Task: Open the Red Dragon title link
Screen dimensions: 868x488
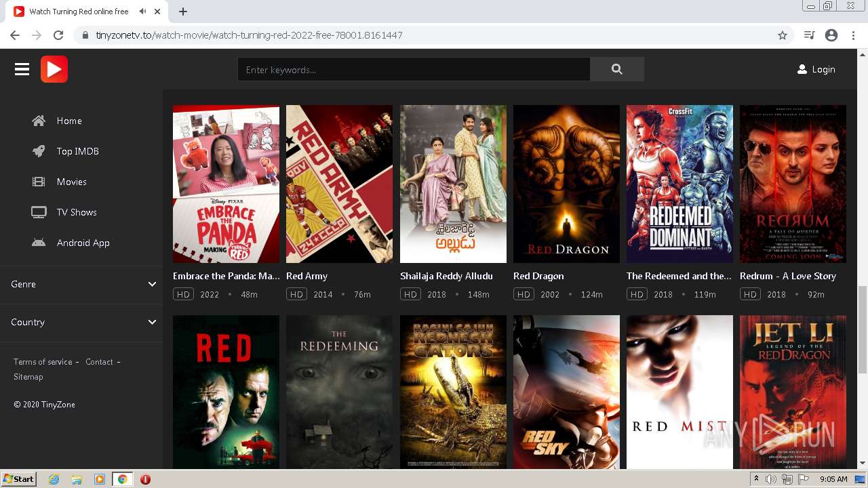Action: coord(538,276)
